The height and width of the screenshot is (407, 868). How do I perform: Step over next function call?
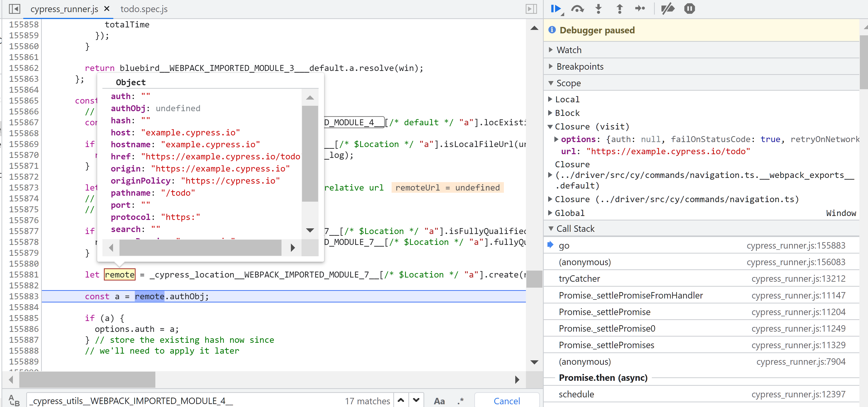(x=577, y=9)
